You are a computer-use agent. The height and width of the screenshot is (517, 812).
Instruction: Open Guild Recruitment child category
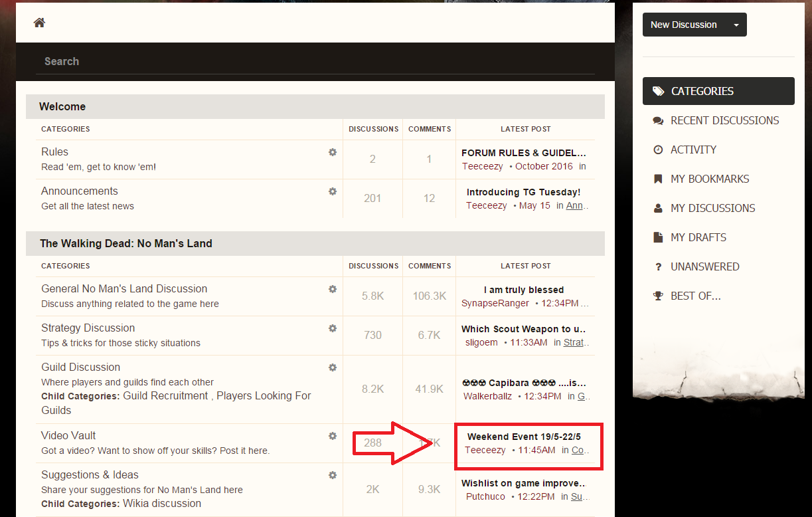[166, 395]
